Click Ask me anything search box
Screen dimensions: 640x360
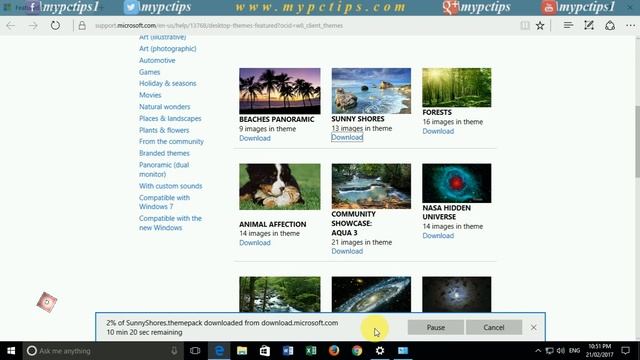coord(101,351)
